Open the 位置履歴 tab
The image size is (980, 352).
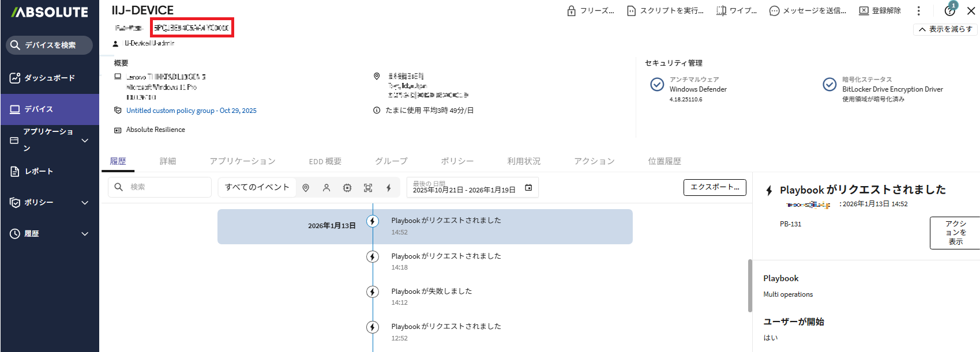(x=664, y=161)
